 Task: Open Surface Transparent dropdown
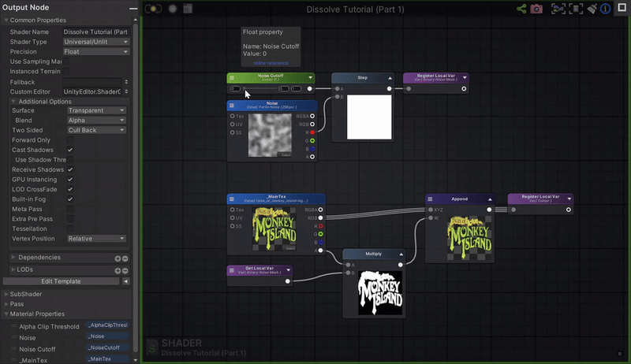coord(96,110)
